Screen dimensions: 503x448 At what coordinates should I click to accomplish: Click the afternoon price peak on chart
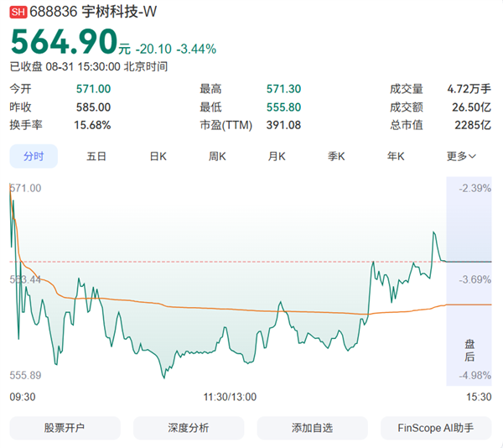pyautogui.click(x=433, y=232)
